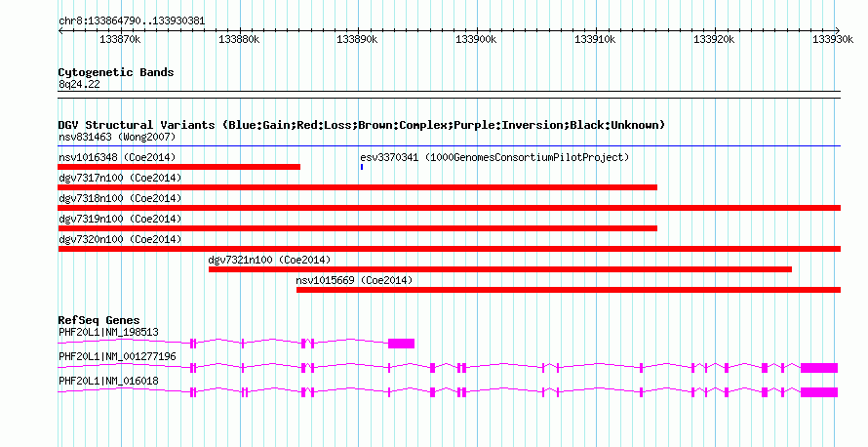This screenshot has width=868, height=447.
Task: Click the large terminal exon of NM_198513
Action: pyautogui.click(x=402, y=344)
